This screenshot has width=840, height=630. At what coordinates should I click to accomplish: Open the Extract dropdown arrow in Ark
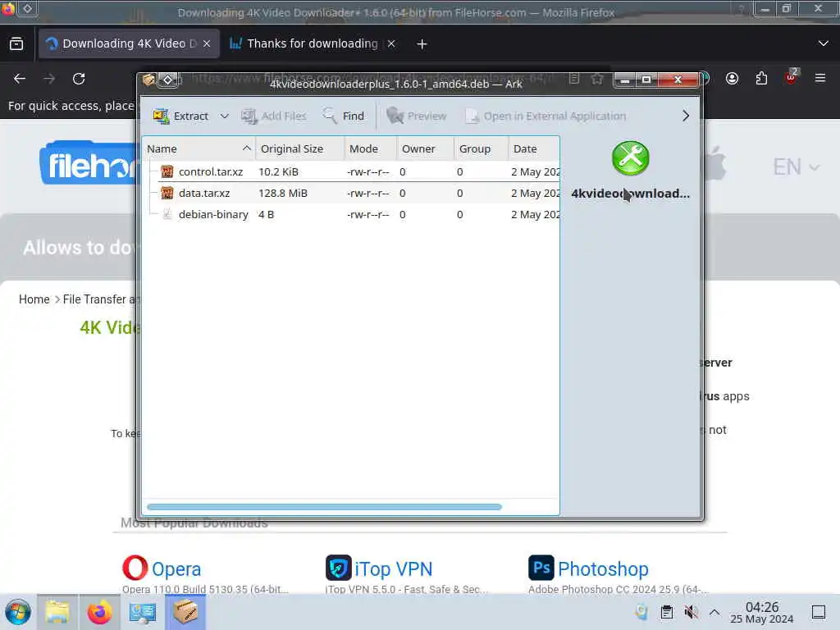(x=225, y=116)
